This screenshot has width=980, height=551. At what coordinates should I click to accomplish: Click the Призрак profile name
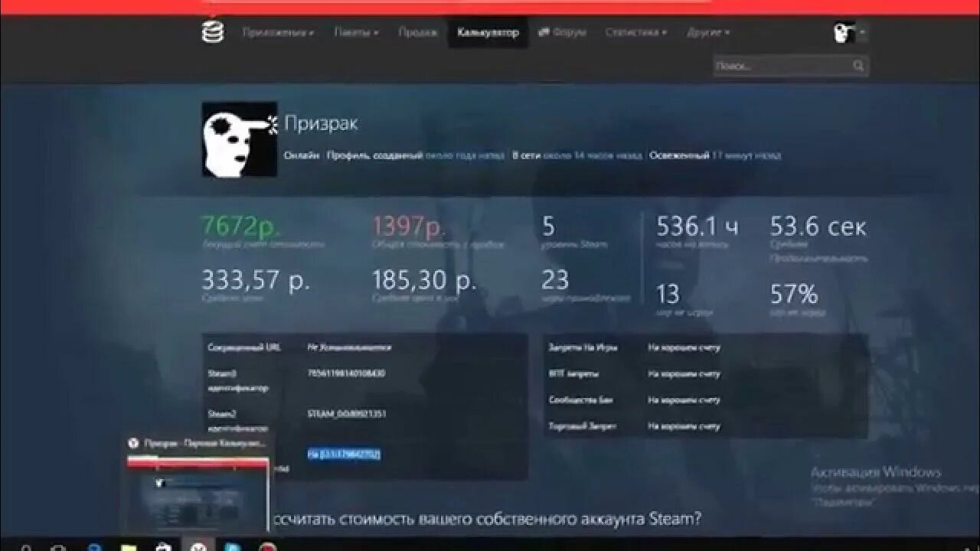tap(321, 122)
